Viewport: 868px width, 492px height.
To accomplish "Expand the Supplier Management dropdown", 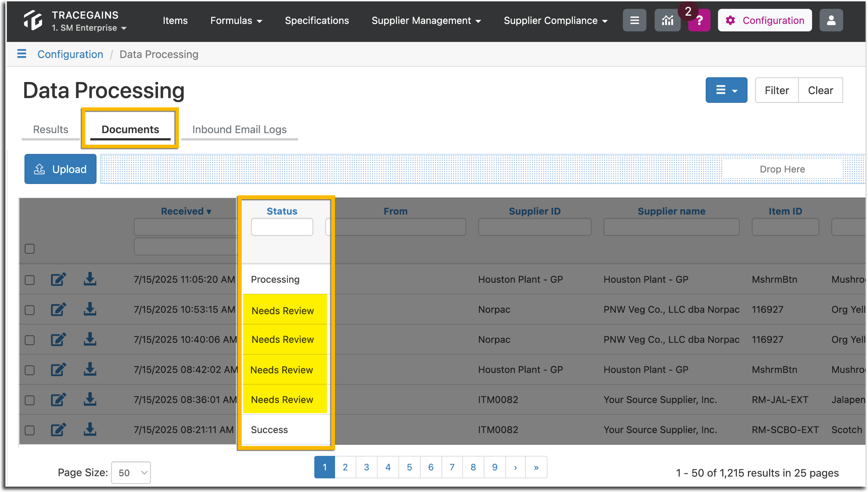I will [x=426, y=21].
